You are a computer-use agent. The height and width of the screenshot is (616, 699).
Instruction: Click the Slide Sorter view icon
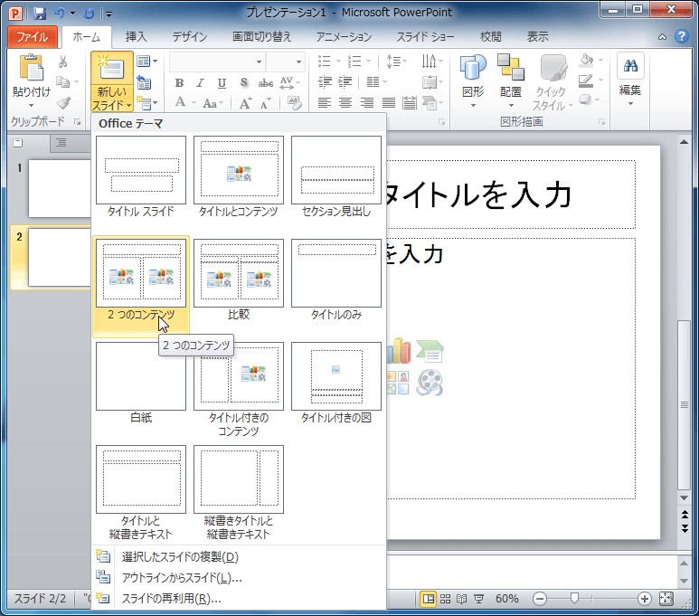445,599
